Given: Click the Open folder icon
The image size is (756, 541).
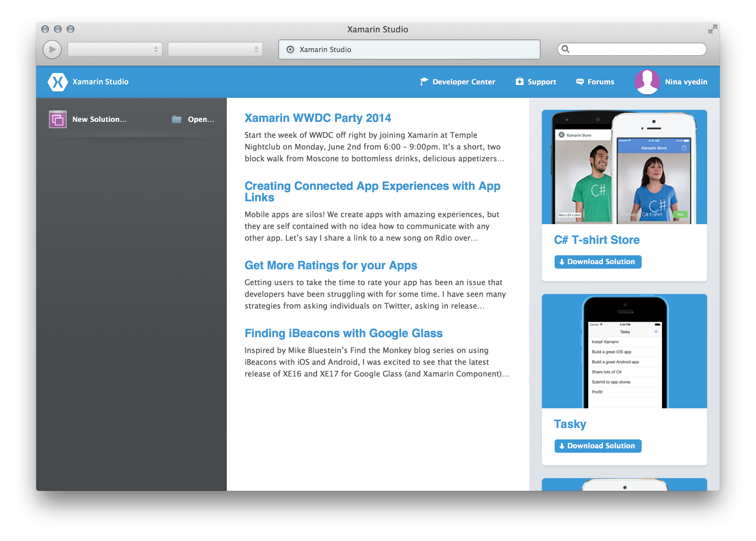Looking at the screenshot, I should [x=176, y=119].
